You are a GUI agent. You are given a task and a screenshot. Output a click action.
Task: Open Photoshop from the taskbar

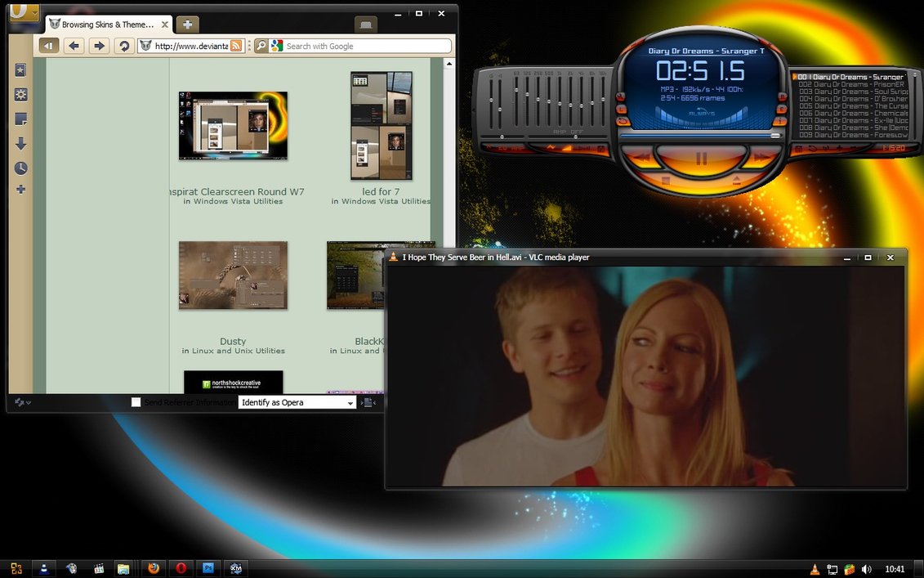(x=208, y=568)
